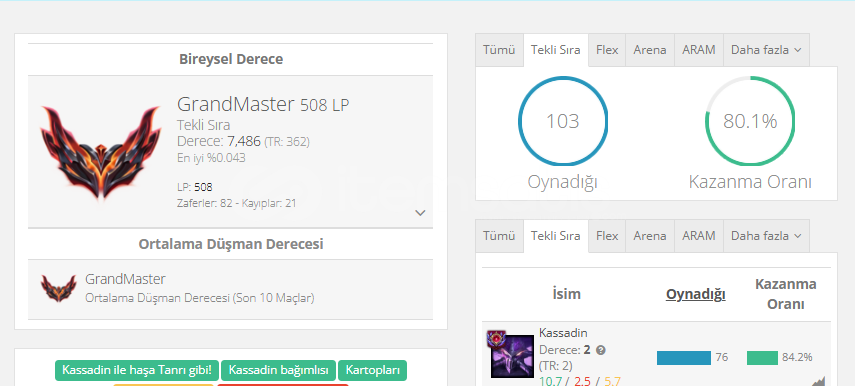This screenshot has width=855, height=386.
Task: Select the Tümü tab in the champions panel
Action: pos(499,236)
